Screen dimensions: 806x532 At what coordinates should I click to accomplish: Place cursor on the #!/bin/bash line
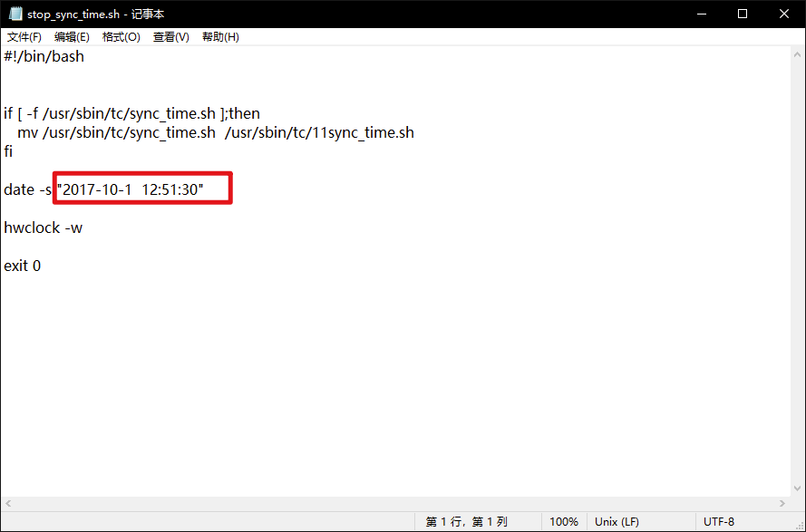pyautogui.click(x=44, y=56)
